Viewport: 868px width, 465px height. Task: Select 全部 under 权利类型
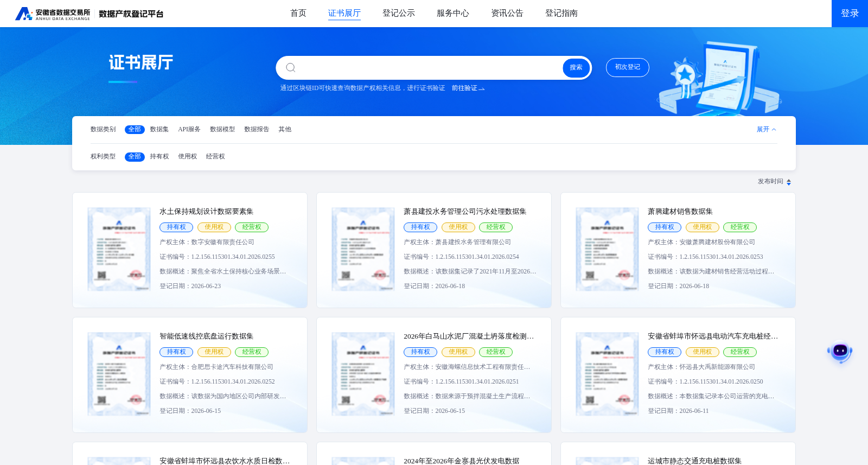[x=135, y=156]
